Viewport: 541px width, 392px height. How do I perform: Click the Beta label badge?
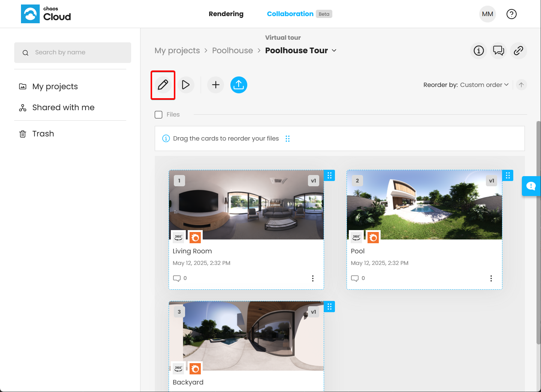click(324, 14)
